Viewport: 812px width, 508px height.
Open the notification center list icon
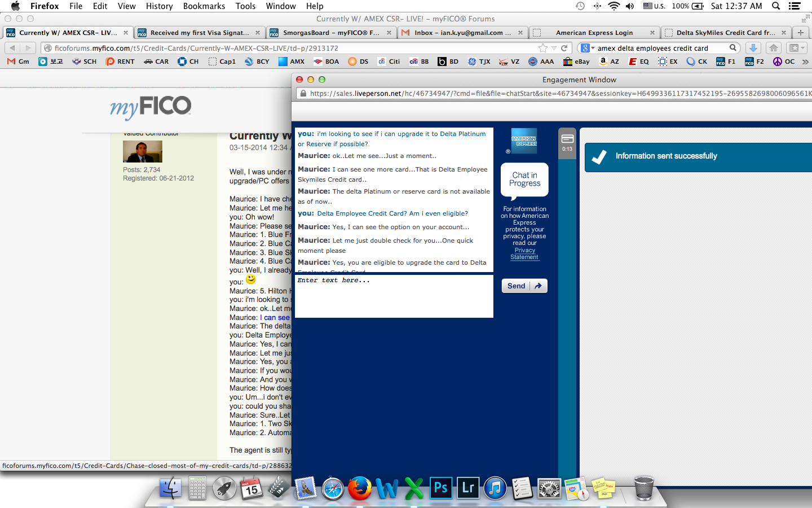[x=795, y=6]
